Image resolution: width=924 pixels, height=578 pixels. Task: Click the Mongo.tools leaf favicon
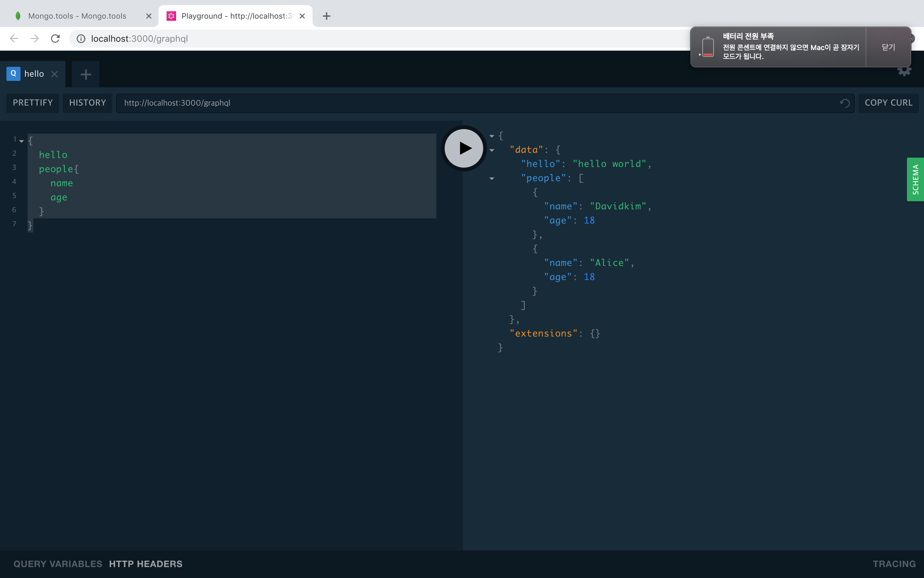pos(18,16)
